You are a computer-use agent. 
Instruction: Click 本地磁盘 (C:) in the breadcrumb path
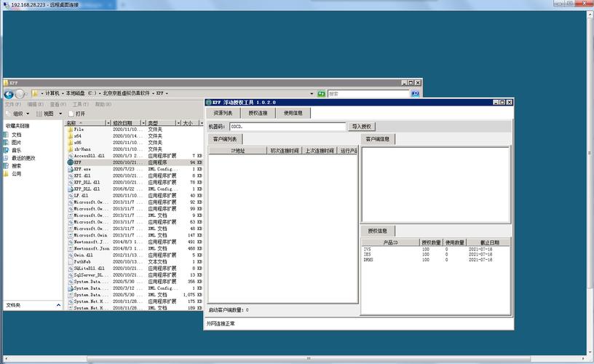click(81, 93)
